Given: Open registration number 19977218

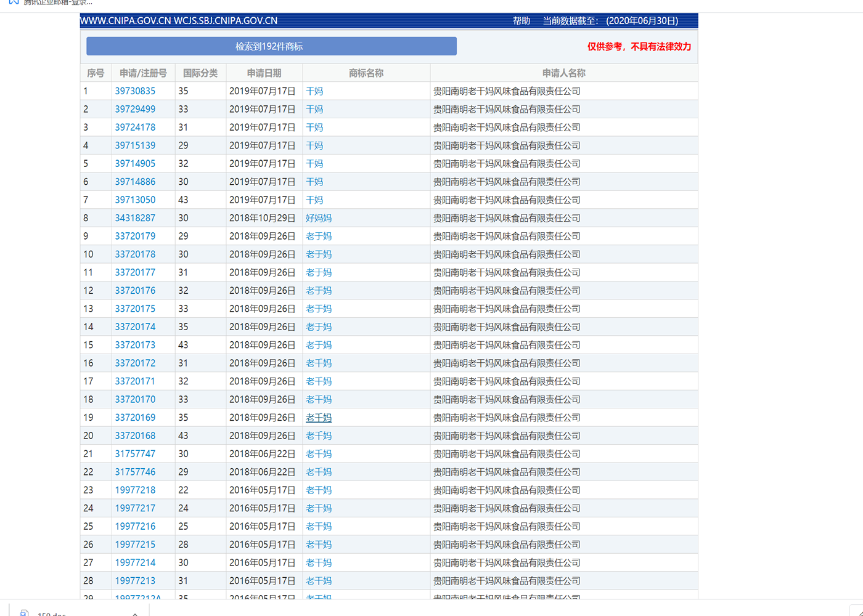Looking at the screenshot, I should tap(135, 490).
